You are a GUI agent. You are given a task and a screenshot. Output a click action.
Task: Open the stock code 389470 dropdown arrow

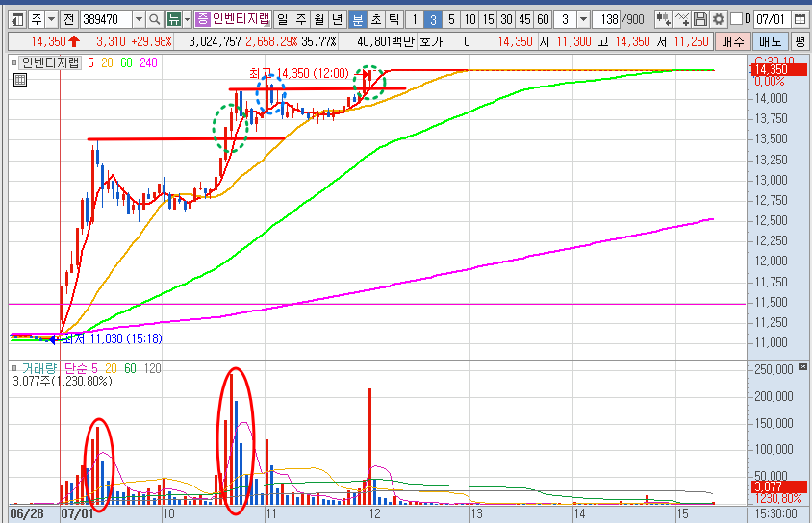(139, 19)
